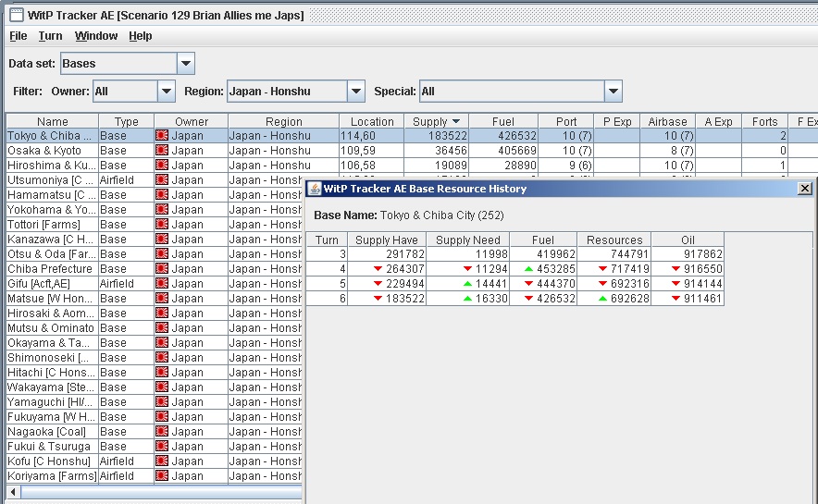Open the Window menu
The height and width of the screenshot is (504, 818).
pyautogui.click(x=96, y=36)
